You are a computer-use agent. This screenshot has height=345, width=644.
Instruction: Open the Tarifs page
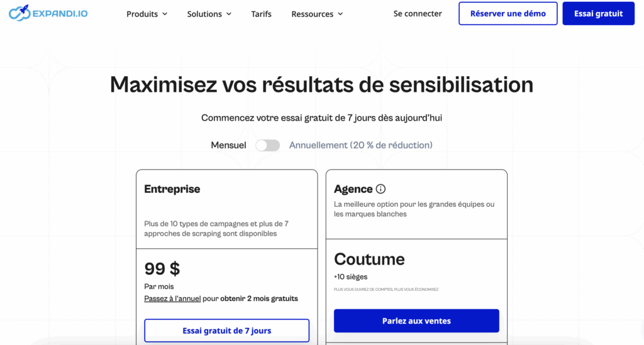[261, 14]
